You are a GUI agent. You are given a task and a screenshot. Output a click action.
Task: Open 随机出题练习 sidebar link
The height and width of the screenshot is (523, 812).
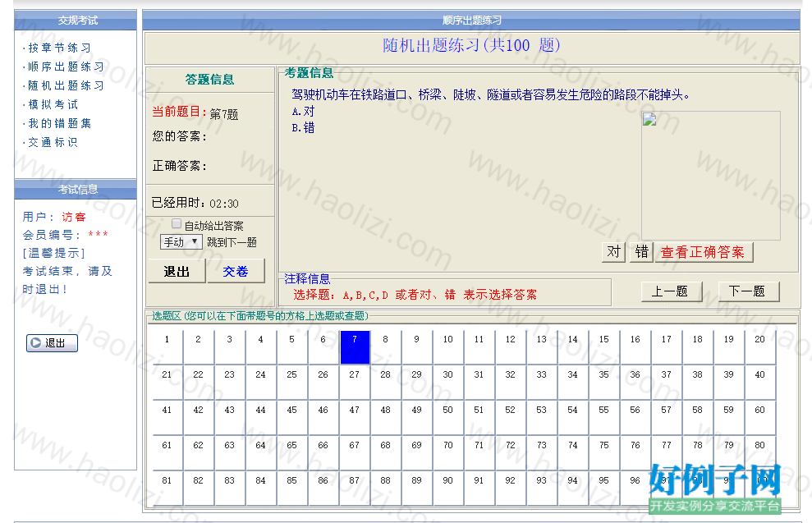[x=66, y=85]
